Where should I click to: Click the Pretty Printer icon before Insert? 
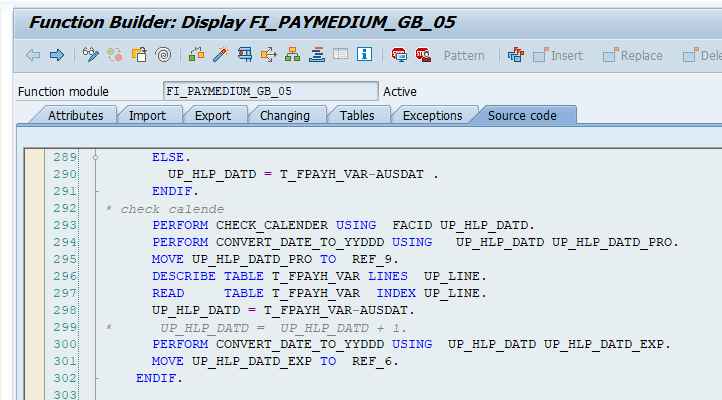coord(516,55)
